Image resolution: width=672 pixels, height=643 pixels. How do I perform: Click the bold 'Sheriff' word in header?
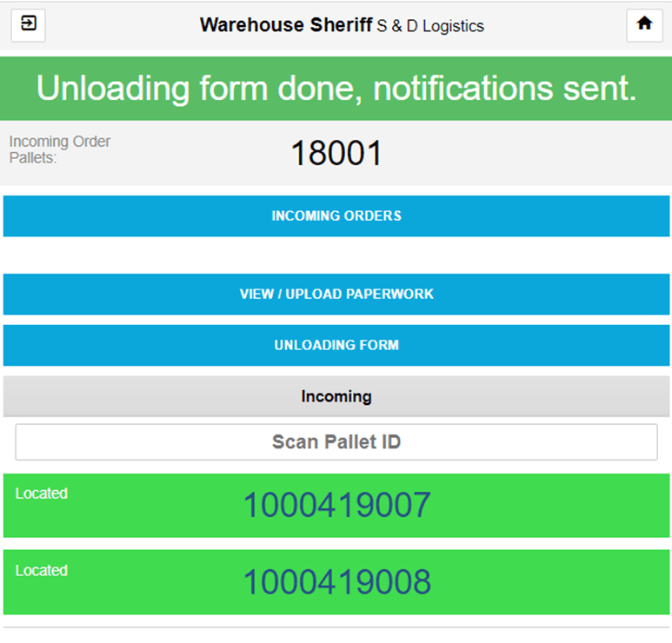[340, 25]
